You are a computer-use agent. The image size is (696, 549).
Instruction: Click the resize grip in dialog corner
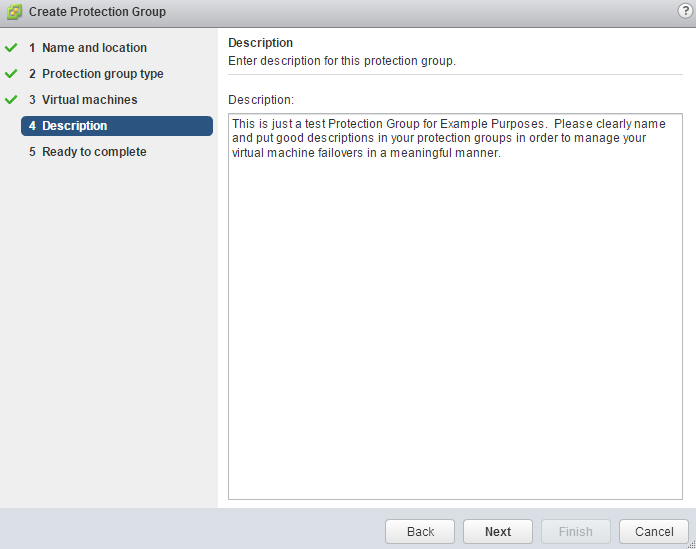click(690, 543)
